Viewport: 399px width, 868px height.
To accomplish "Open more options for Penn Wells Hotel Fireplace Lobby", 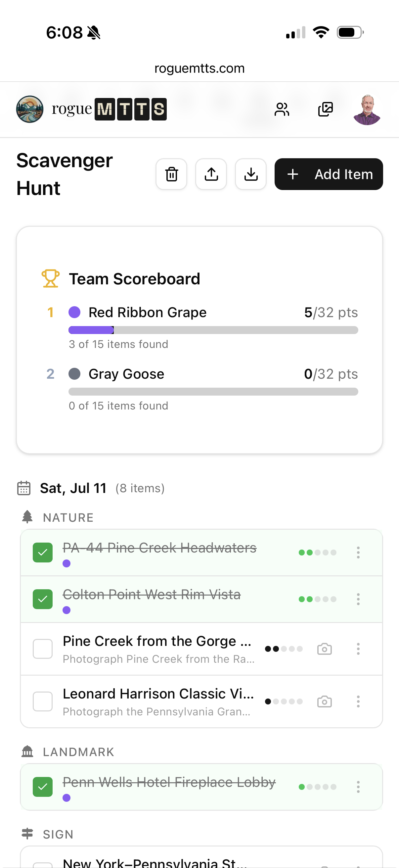I will point(358,787).
